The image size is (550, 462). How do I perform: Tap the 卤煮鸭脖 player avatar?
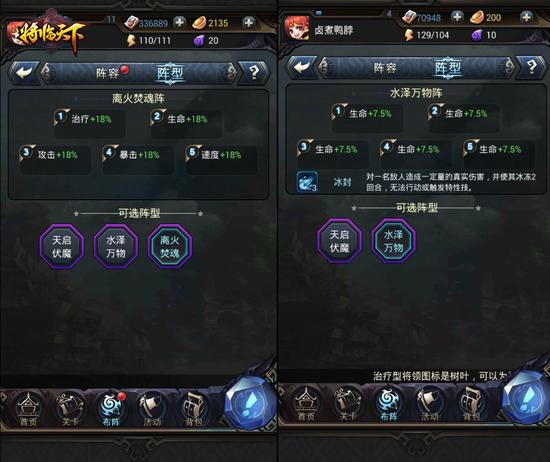[x=297, y=28]
